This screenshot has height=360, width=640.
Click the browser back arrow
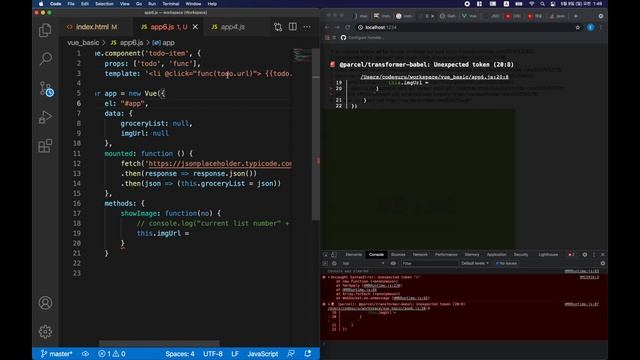[x=327, y=27]
